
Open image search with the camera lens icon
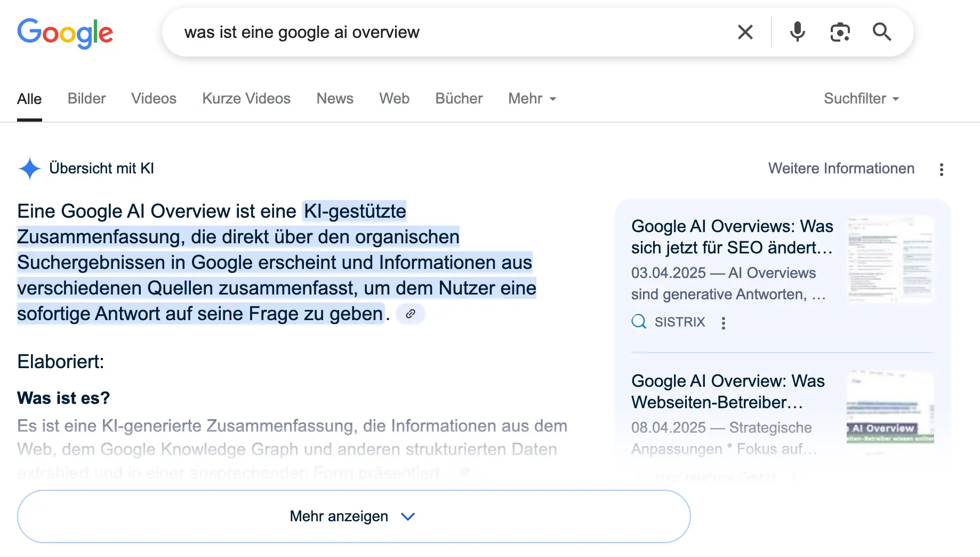pos(840,32)
